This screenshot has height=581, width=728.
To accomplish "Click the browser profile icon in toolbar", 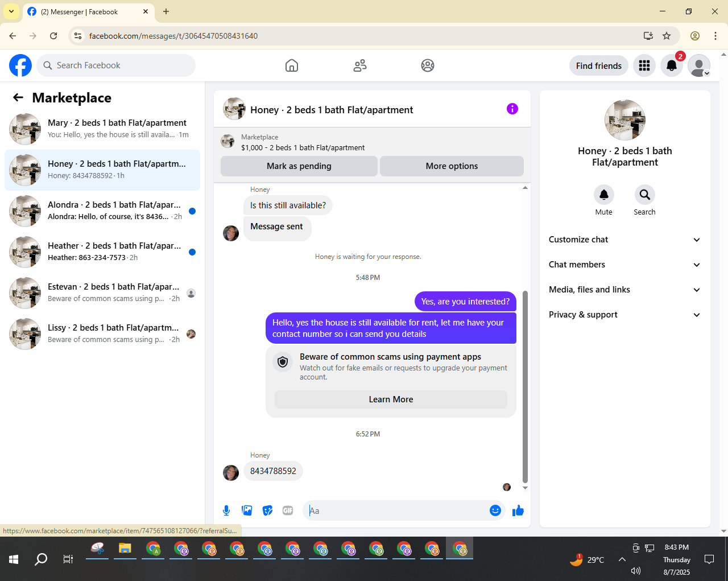I will click(695, 36).
